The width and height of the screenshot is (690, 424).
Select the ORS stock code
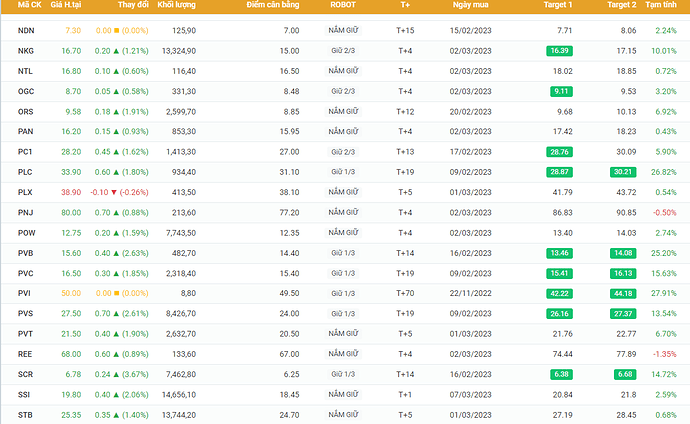coord(26,111)
